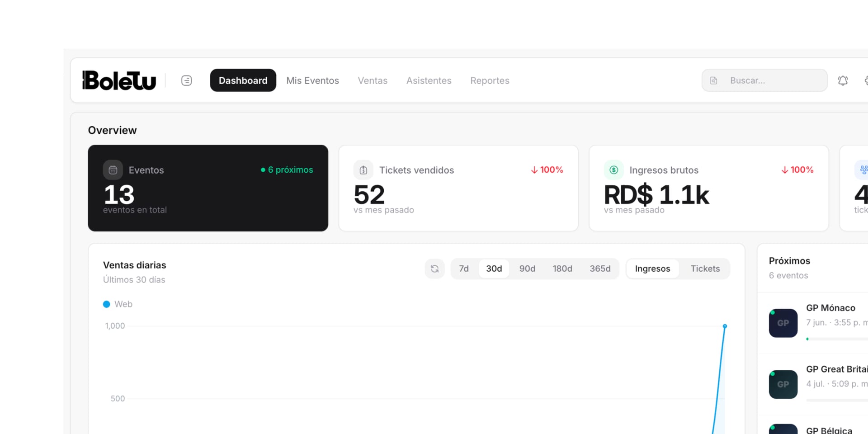Toggle the sidebar menu icon beside the logo
This screenshot has width=868, height=434.
(187, 80)
